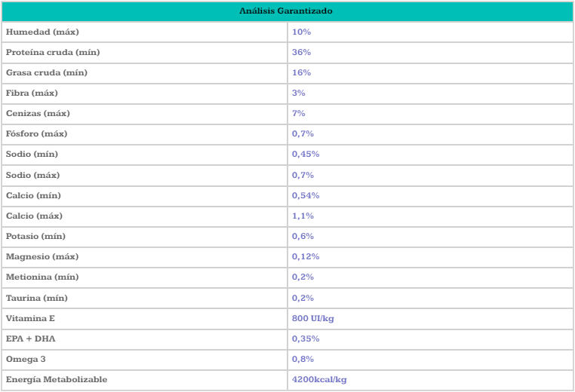The width and height of the screenshot is (575, 392).
Task: Click the Fibra (máx) 3% value
Action: pyautogui.click(x=299, y=93)
